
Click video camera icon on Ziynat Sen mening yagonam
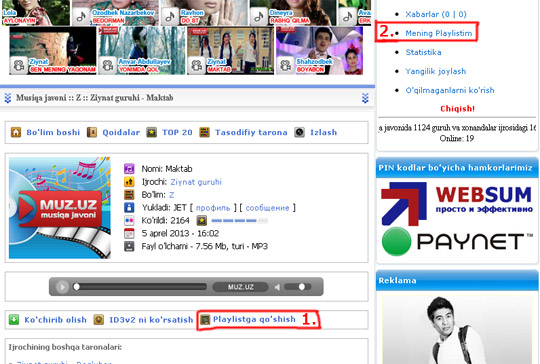pos(19,65)
